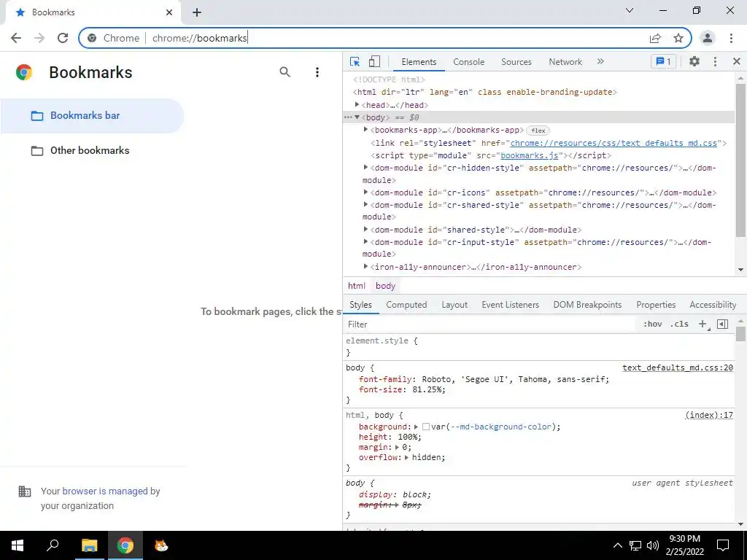747x560 pixels.
Task: Open the text_defaults_md.css:20 source link
Action: 678,367
